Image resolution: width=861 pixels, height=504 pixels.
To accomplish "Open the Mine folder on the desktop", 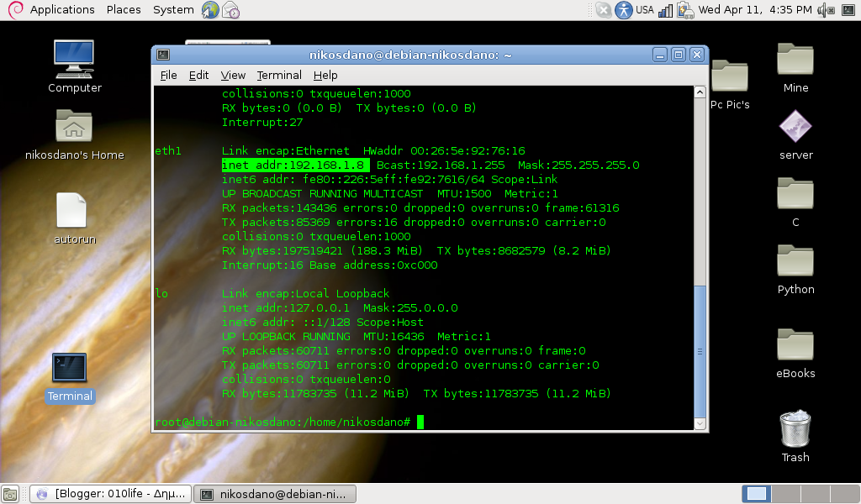I will coord(795,58).
